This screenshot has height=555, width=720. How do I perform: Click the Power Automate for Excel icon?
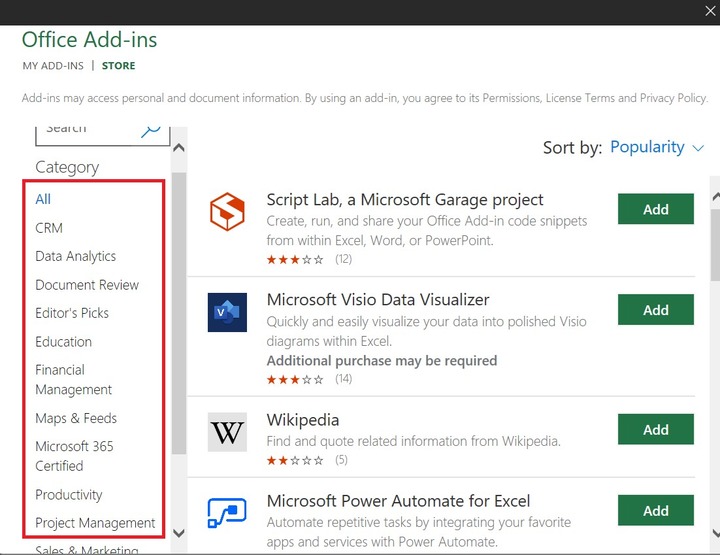[227, 511]
